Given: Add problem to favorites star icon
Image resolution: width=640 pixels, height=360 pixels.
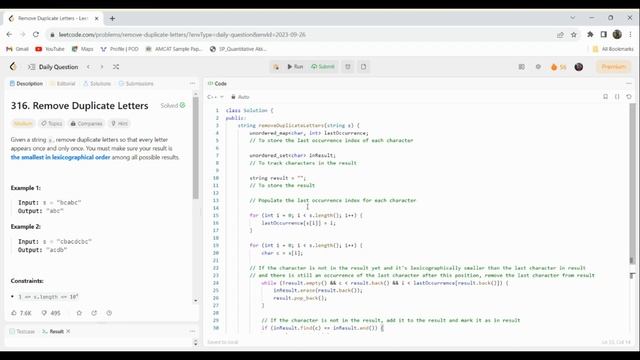Looking at the screenshot, I should coord(79,313).
